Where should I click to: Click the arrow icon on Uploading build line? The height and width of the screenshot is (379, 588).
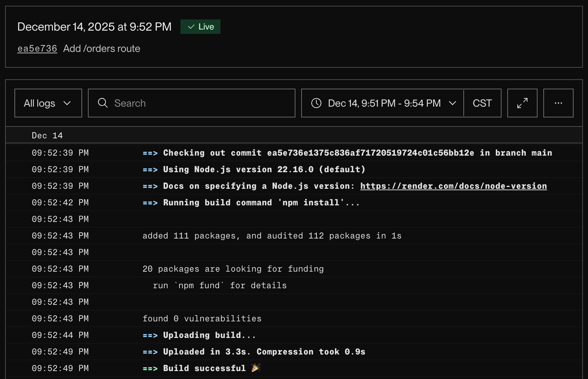[150, 335]
